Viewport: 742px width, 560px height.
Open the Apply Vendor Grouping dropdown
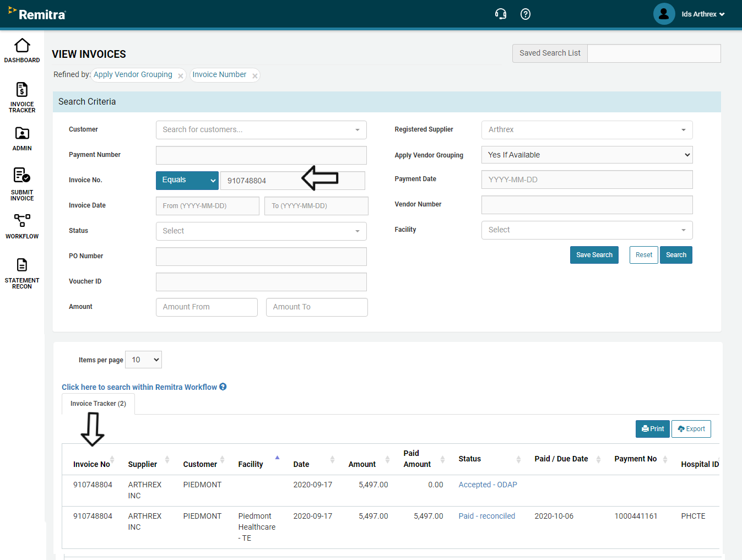[587, 155]
